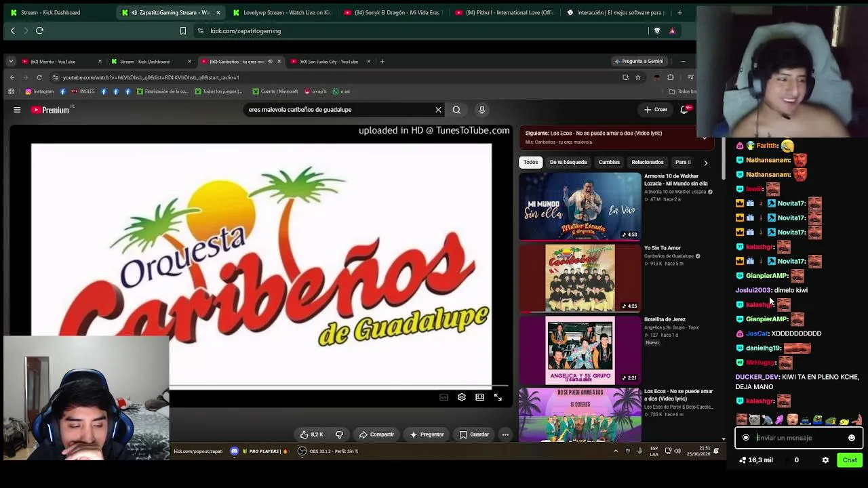
Task: Reload the YouTube page
Action: (39, 77)
